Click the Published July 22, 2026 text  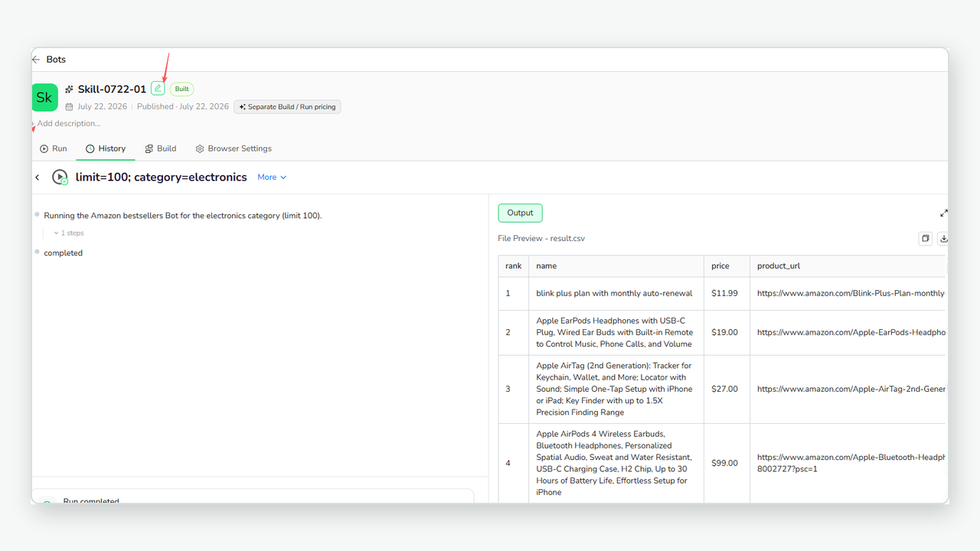(183, 107)
